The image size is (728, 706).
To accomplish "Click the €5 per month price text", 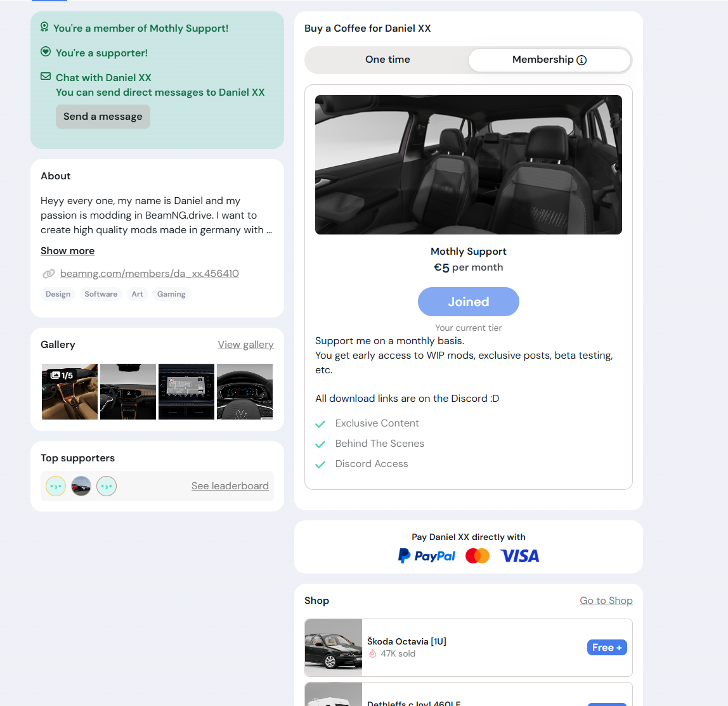I will (469, 267).
